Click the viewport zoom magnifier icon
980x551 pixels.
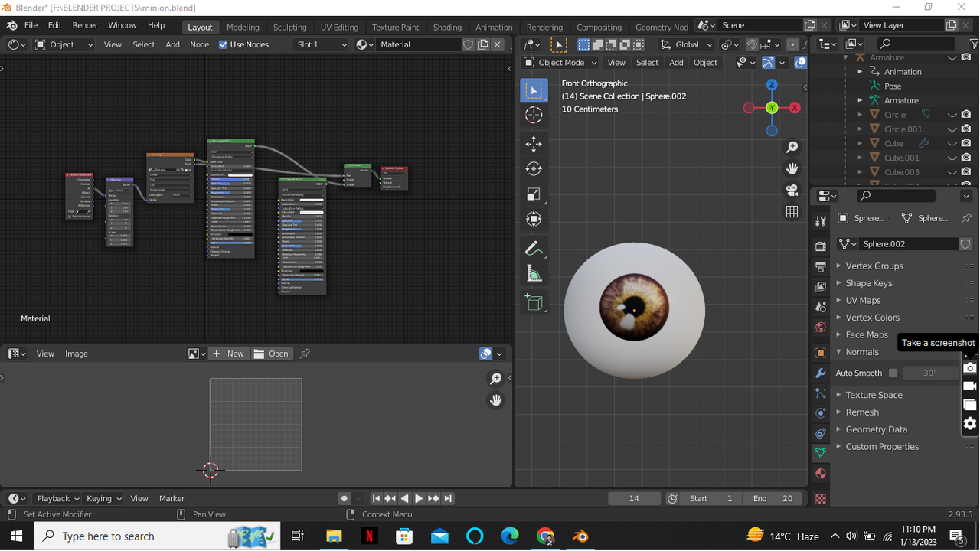point(792,147)
